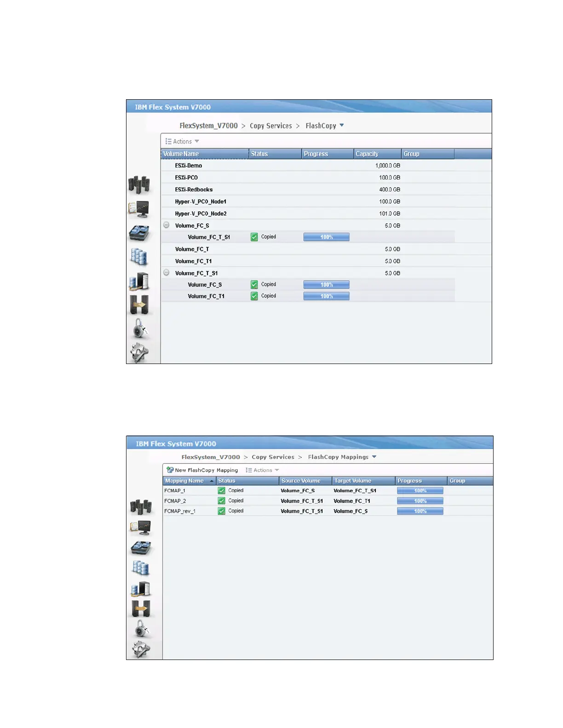Open Monitoring icon in FlashCopy window sidebar
Viewport: 563px width, 728px height.
tap(139, 210)
